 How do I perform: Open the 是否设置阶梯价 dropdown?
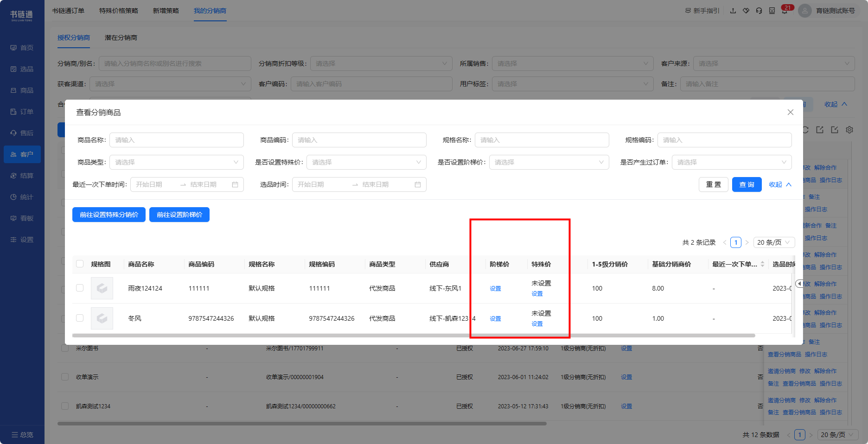pos(549,162)
